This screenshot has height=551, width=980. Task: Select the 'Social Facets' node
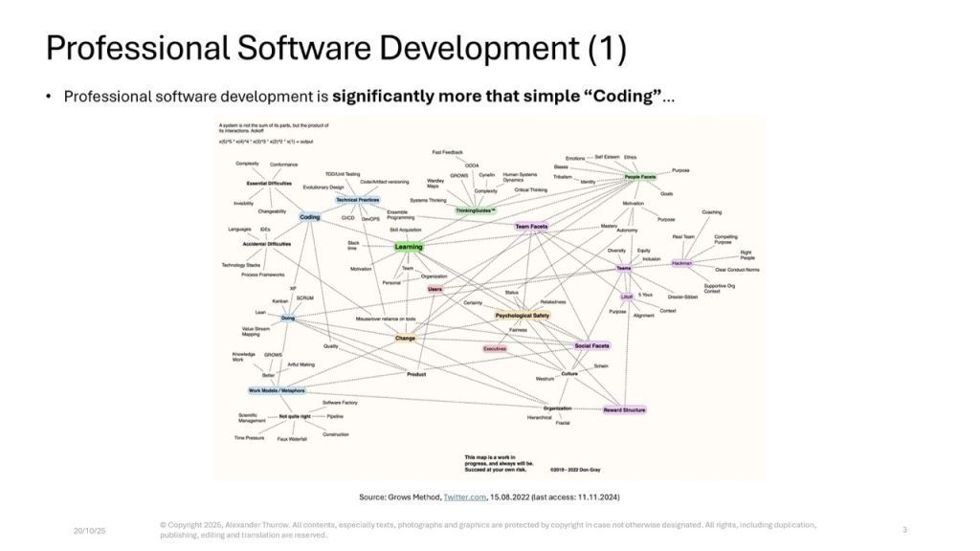pos(591,345)
